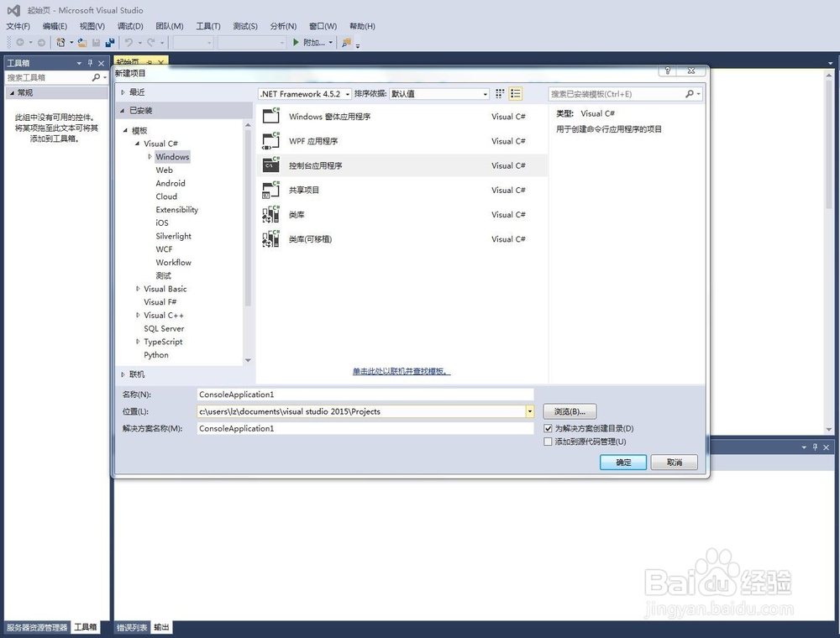Click the open file toolbar icon
Screen dimensions: 840x638
[82, 42]
